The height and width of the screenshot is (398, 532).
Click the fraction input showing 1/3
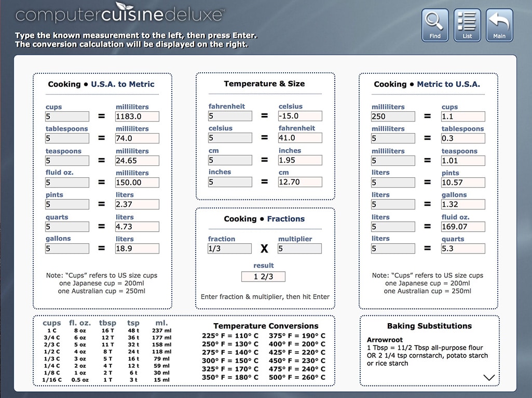click(230, 248)
